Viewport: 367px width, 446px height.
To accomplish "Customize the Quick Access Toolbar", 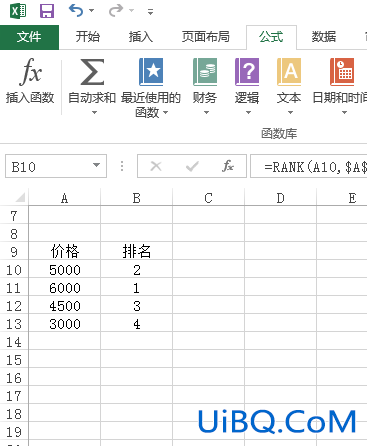I will (x=151, y=12).
